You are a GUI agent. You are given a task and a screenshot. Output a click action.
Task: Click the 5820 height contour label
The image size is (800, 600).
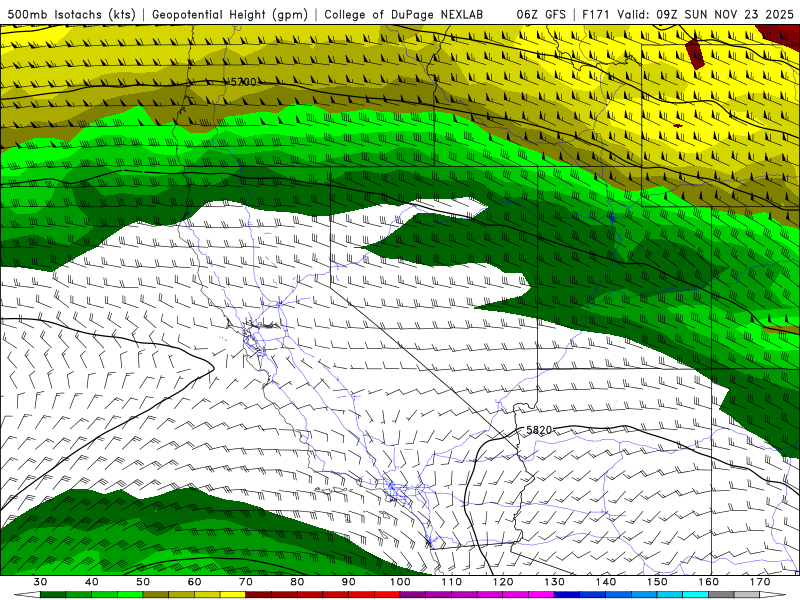coord(539,430)
